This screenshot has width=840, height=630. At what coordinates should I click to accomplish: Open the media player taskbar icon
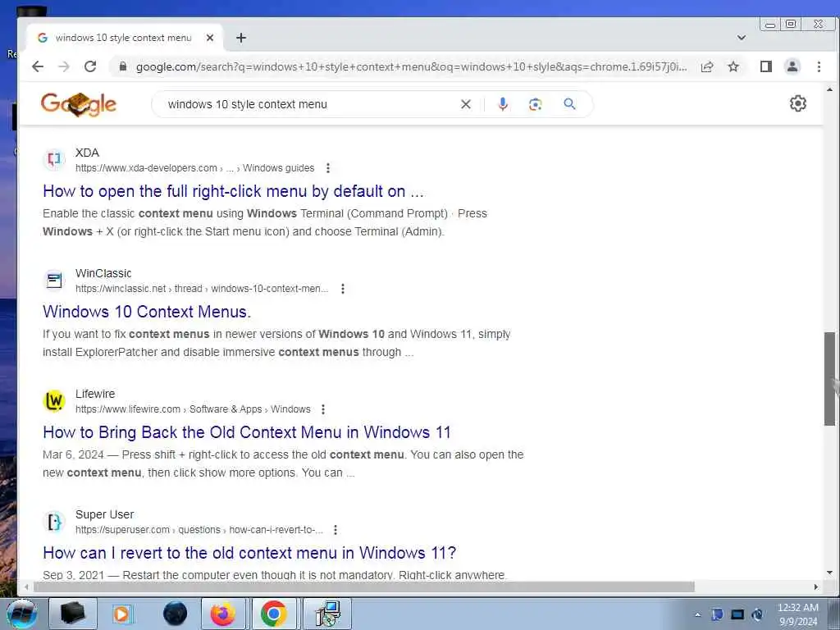[121, 614]
